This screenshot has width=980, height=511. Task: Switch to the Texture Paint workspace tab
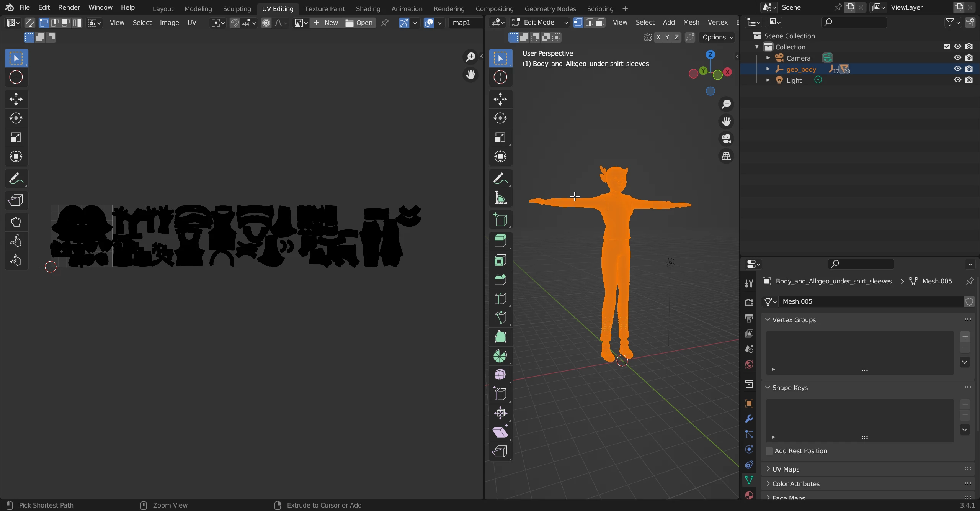click(x=324, y=8)
